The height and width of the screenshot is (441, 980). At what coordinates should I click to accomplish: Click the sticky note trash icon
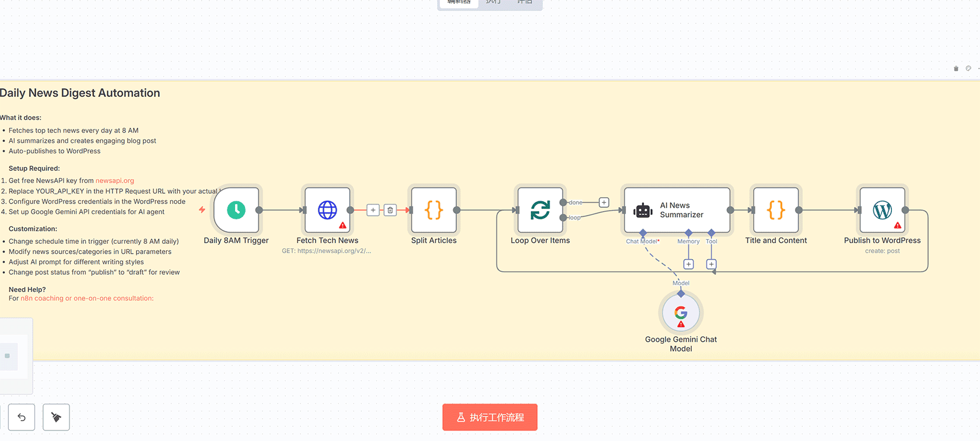pos(956,69)
